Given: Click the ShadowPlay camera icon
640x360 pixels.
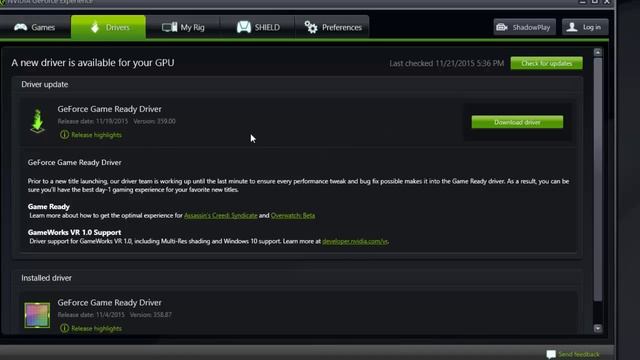Looking at the screenshot, I should point(502,27).
